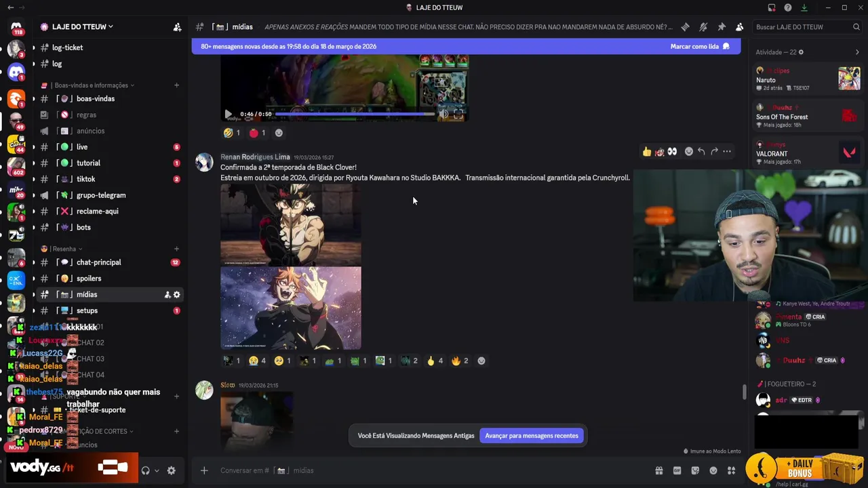Image resolution: width=868 pixels, height=488 pixels.
Task: Go to the tutorial channel
Action: click(x=108, y=163)
